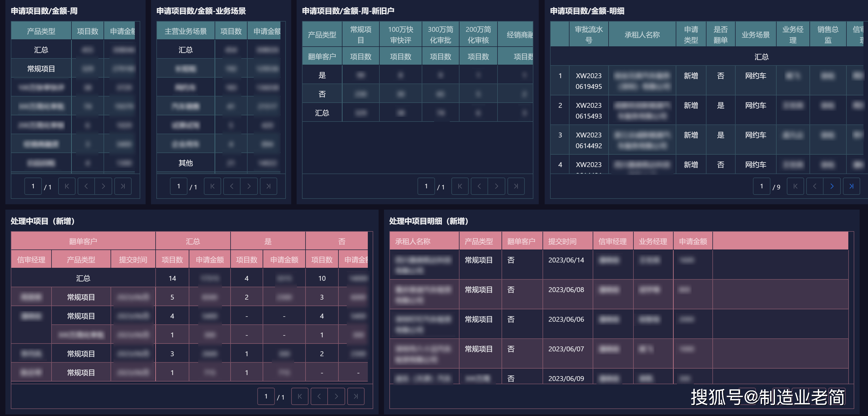Click 汇总 row in 申请项目数/金额-明细 table

707,56
